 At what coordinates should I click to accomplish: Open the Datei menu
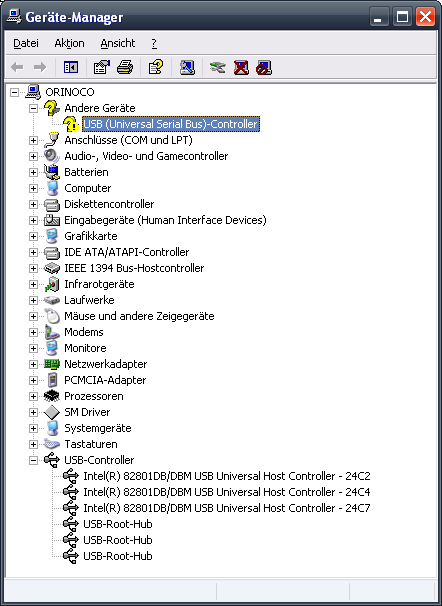[26, 43]
